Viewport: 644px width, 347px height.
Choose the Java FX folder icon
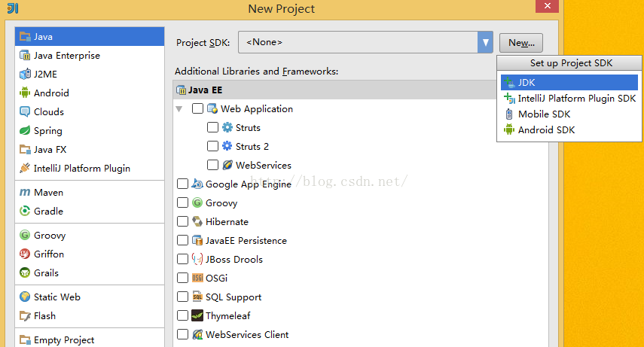(x=25, y=150)
